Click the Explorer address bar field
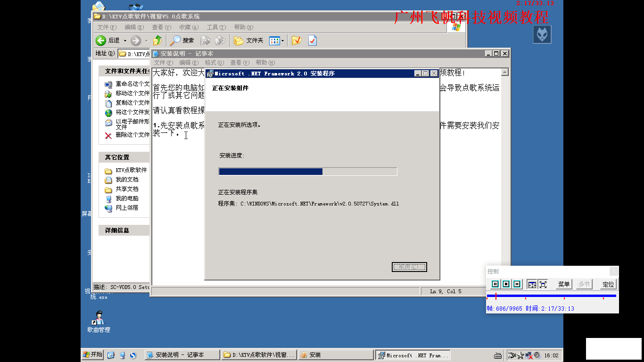This screenshot has height=362, width=644. tap(134, 54)
